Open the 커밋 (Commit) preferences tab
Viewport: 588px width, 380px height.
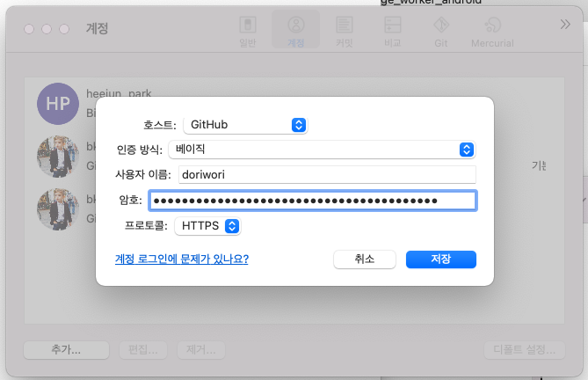click(x=344, y=32)
